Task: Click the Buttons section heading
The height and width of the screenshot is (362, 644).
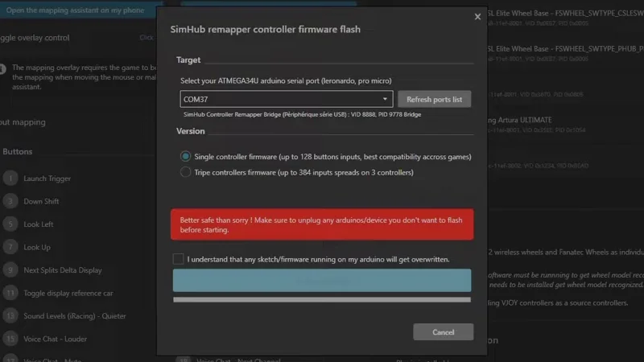Action: click(17, 151)
